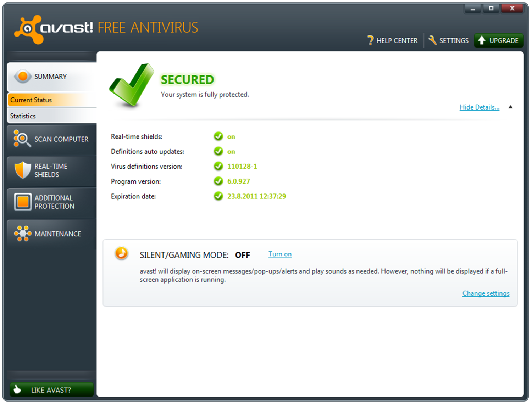The height and width of the screenshot is (404, 532).
Task: Click the Real-time shields 'on' status
Action: pos(231,137)
